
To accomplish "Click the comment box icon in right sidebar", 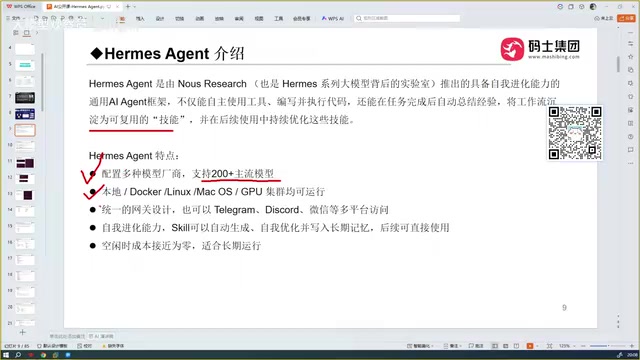I will pyautogui.click(x=631, y=150).
